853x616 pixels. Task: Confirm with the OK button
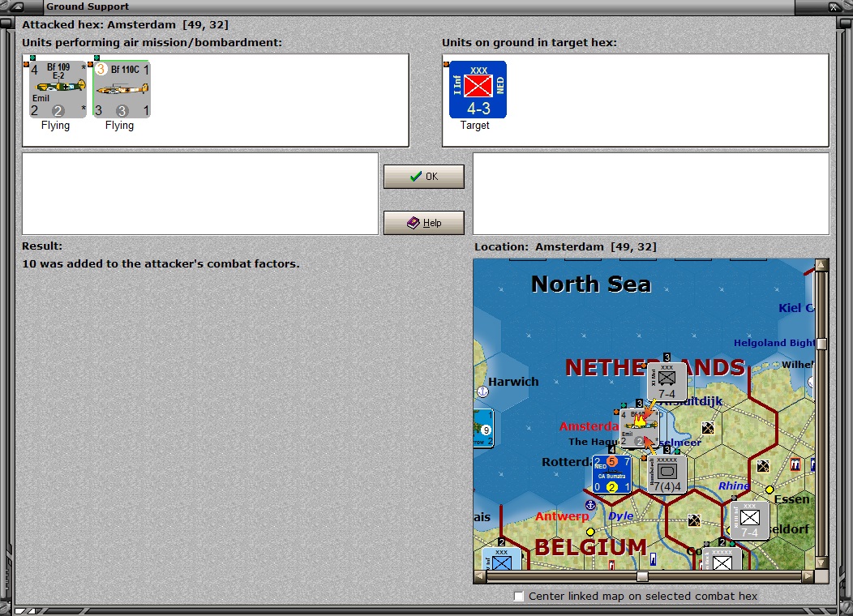(424, 177)
